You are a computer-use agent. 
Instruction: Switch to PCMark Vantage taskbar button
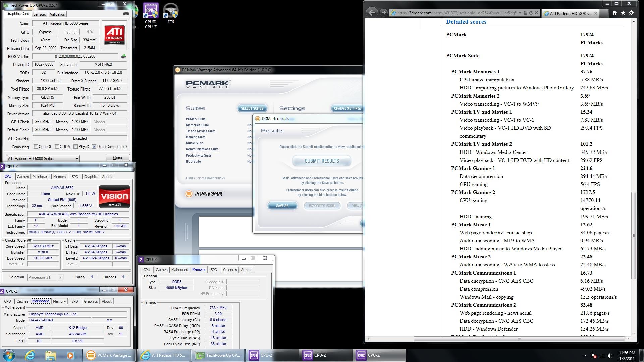109,355
